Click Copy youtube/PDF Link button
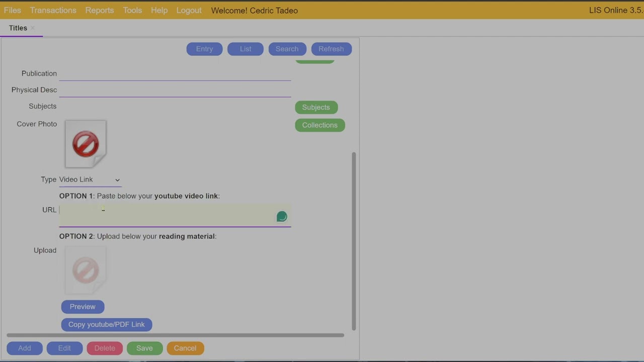 pyautogui.click(x=107, y=325)
